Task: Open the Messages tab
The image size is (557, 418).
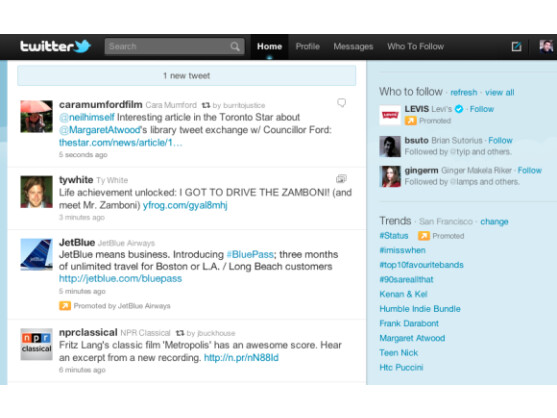Action: click(x=353, y=47)
